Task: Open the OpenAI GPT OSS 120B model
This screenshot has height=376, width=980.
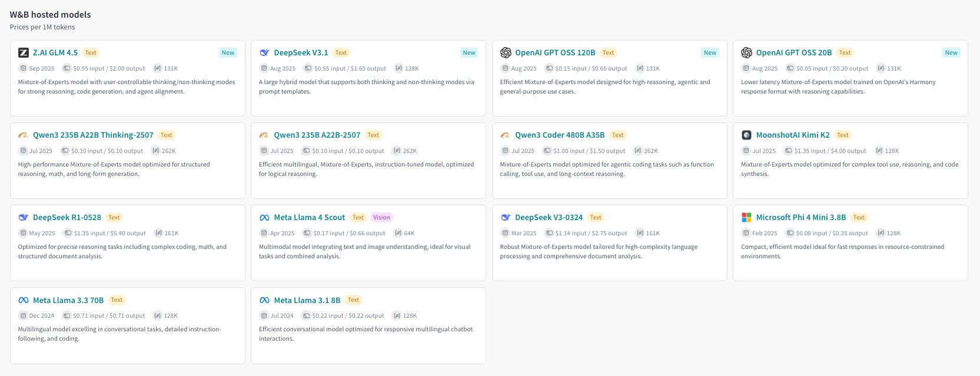Action: click(555, 52)
